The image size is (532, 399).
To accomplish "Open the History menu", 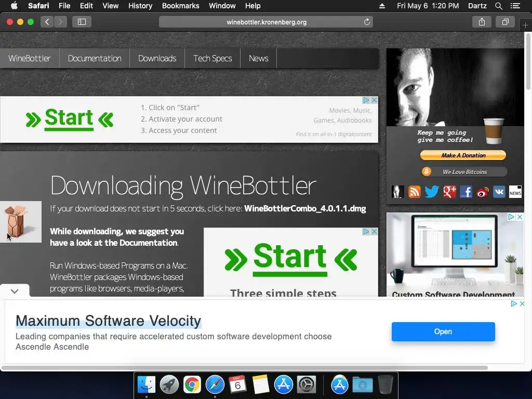I will click(x=140, y=6).
